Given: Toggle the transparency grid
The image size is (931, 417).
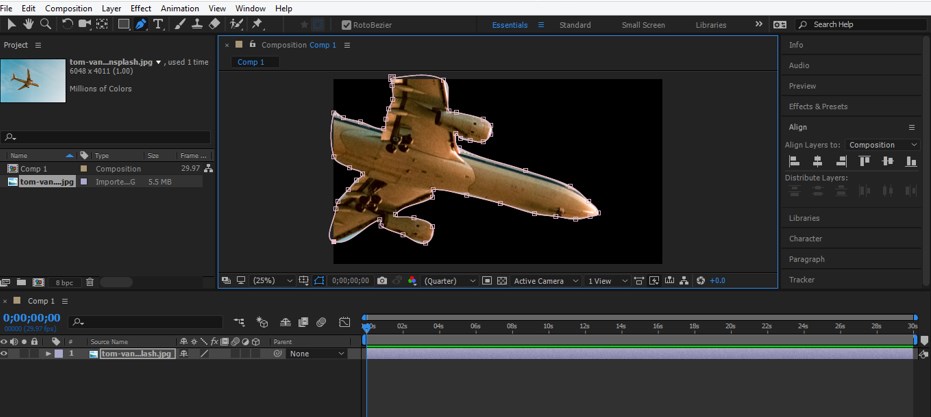Looking at the screenshot, I should (x=502, y=281).
